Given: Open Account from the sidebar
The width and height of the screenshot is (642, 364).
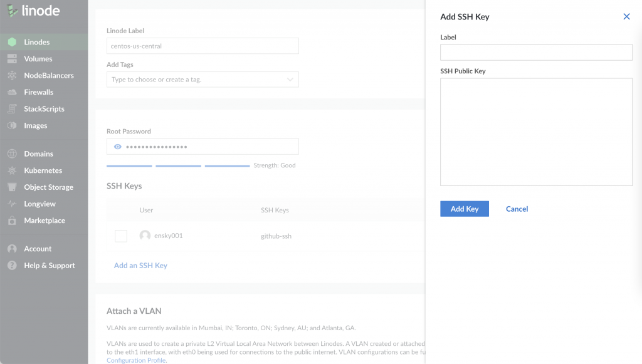Looking at the screenshot, I should pyautogui.click(x=38, y=249).
